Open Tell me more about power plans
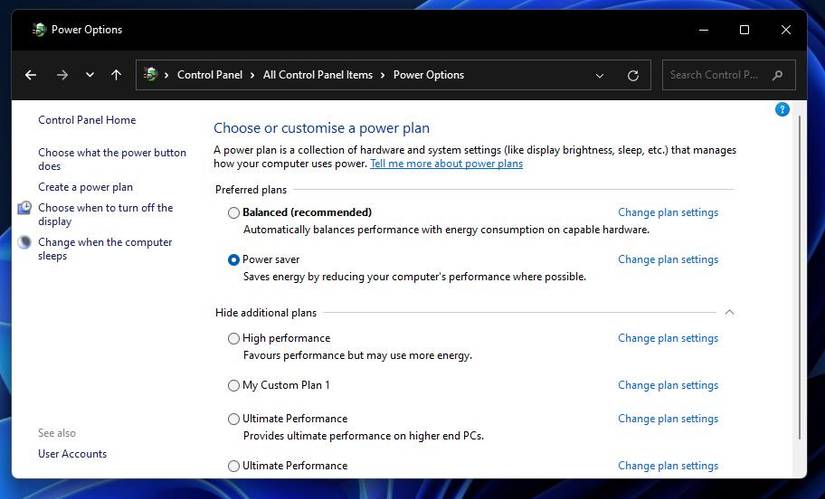Screen dimensions: 825x499 coord(446,164)
